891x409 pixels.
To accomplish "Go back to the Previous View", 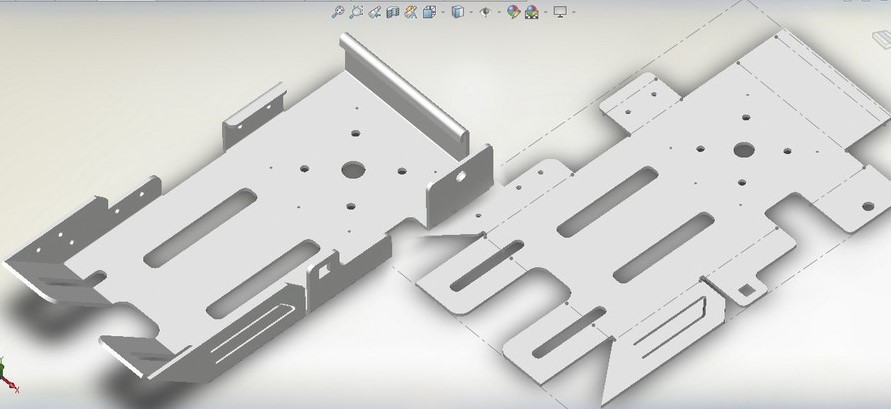I will 374,12.
